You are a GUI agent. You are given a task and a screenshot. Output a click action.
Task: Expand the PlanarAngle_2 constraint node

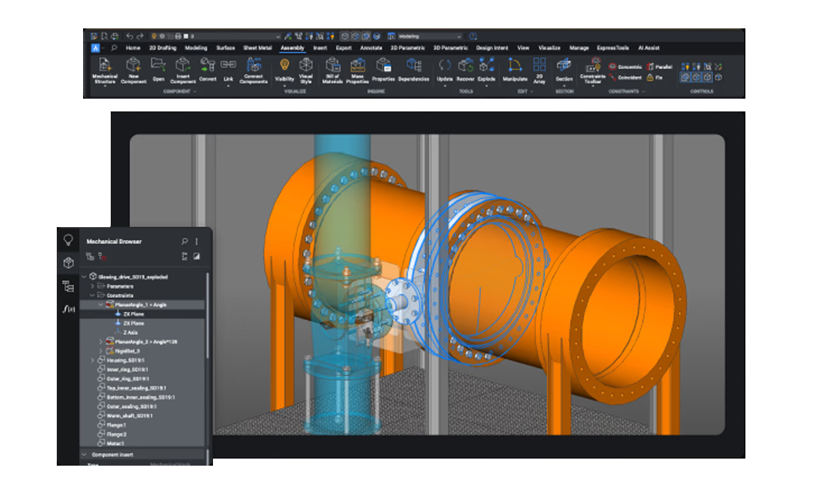[100, 341]
